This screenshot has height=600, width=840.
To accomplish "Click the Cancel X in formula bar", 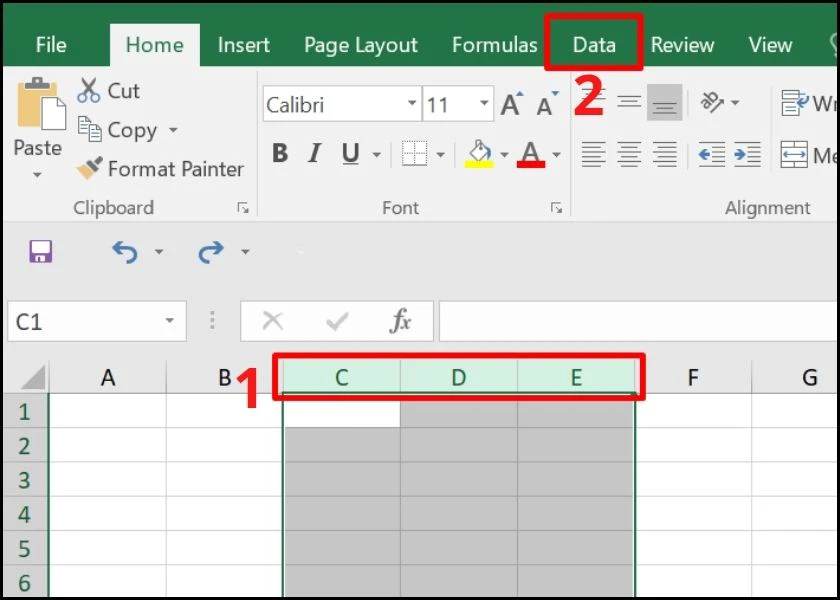I will (273, 321).
